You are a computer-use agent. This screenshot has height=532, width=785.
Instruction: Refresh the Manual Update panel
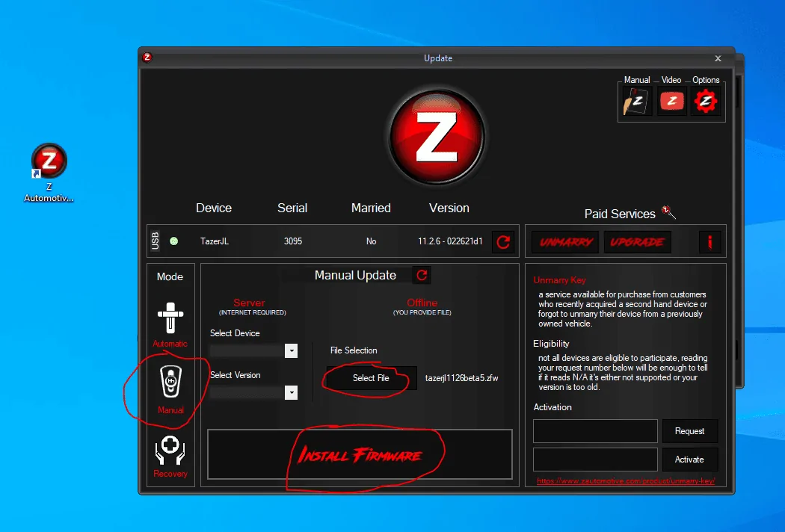(422, 275)
